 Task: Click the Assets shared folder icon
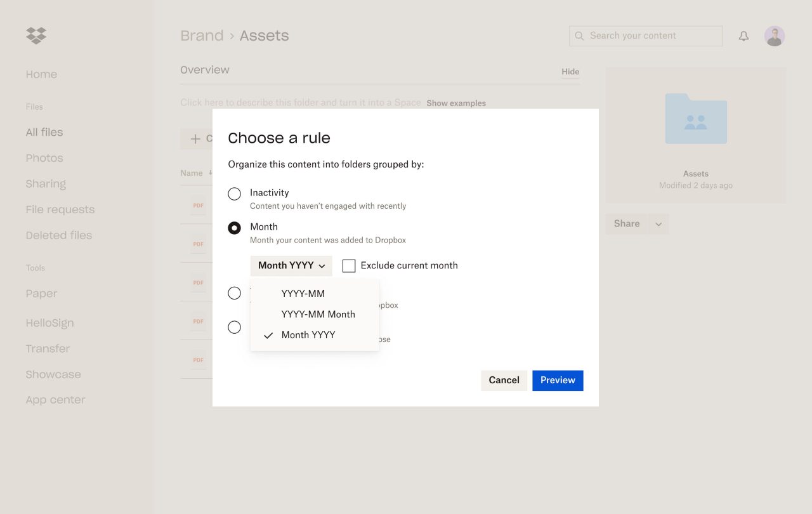pyautogui.click(x=695, y=119)
